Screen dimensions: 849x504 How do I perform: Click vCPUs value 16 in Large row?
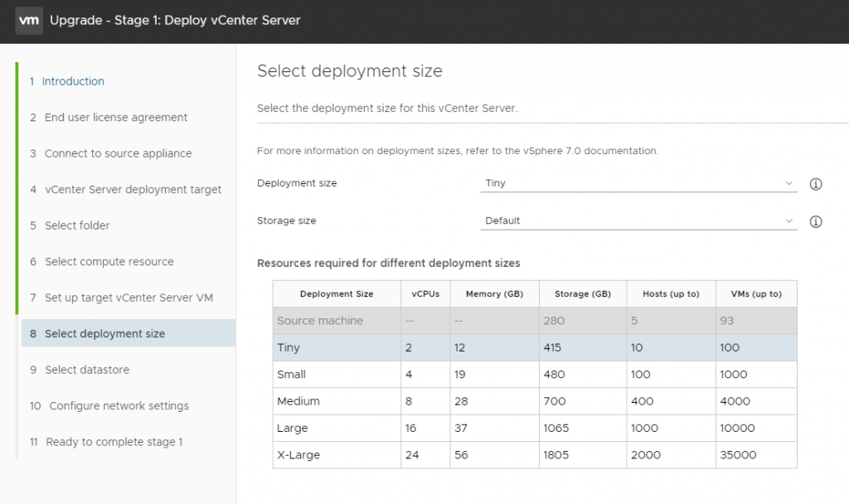(410, 429)
